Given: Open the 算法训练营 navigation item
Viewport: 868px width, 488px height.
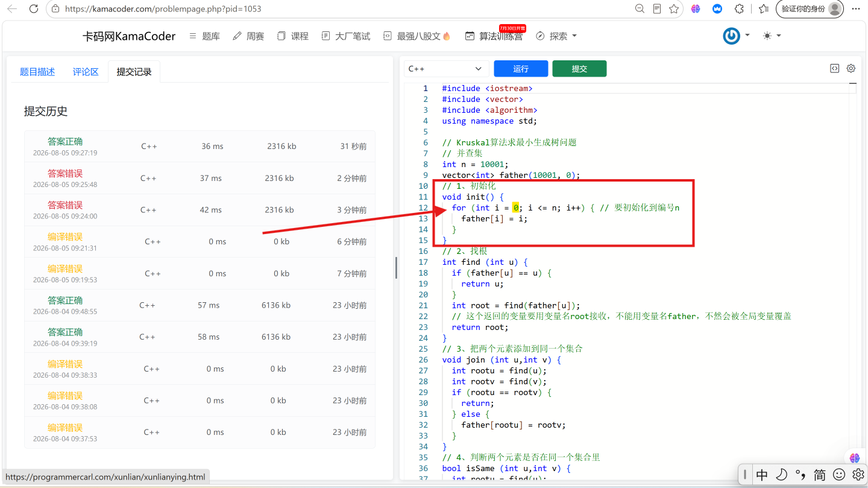Looking at the screenshot, I should coord(494,36).
